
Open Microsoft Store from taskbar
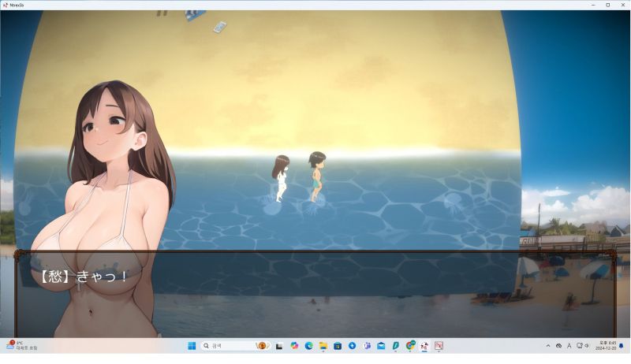point(338,346)
